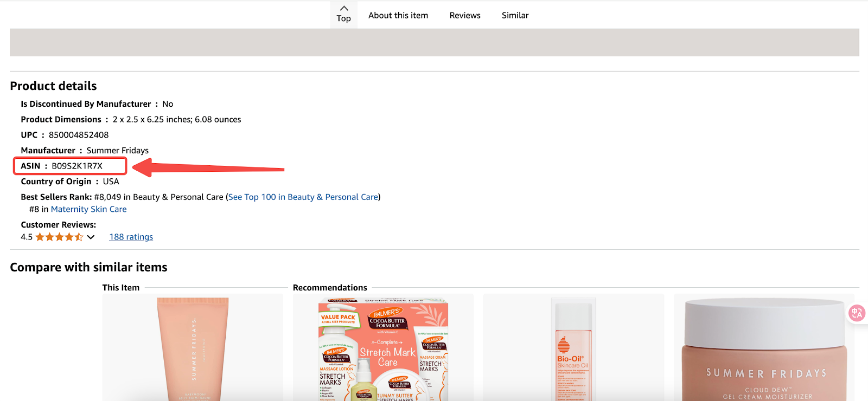Open See Top 100 in Beauty & Personal Care
The image size is (868, 401).
303,197
